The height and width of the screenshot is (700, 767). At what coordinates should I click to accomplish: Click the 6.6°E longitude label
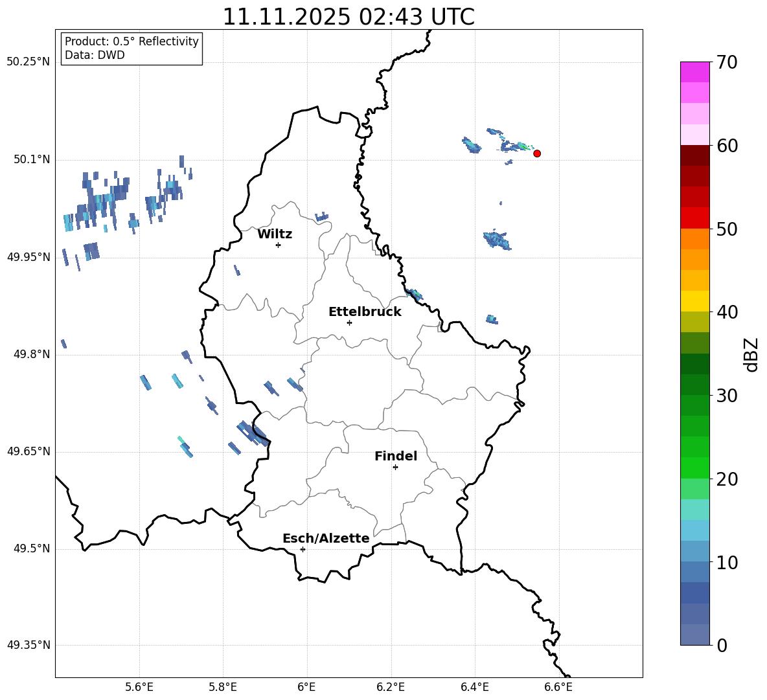558,687
